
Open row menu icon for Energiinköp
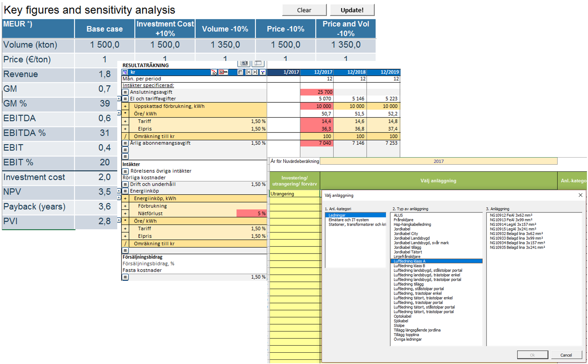click(125, 191)
